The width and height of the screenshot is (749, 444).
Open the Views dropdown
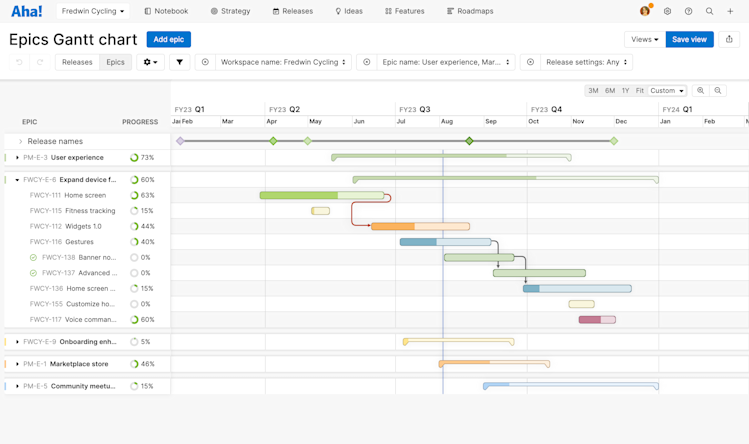(x=644, y=39)
